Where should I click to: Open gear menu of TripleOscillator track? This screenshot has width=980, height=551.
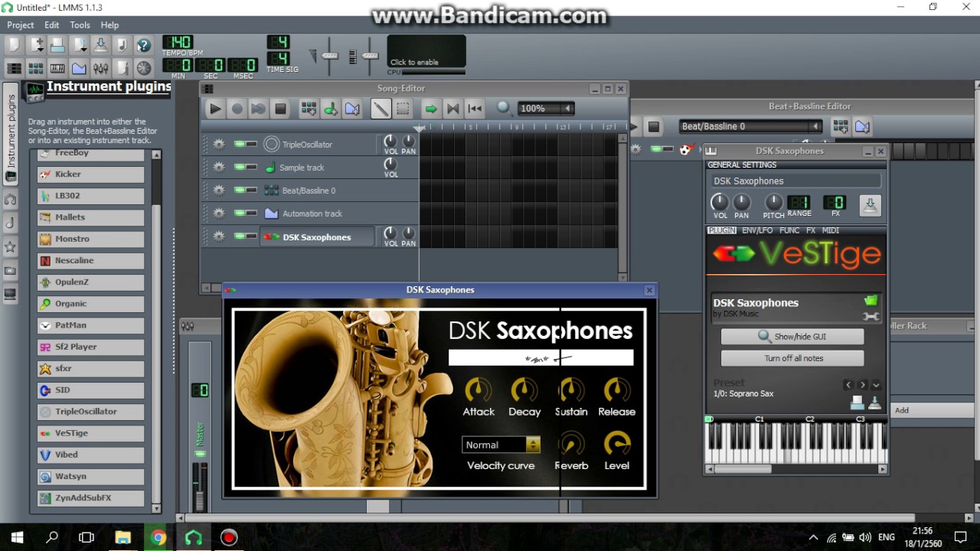tap(219, 144)
